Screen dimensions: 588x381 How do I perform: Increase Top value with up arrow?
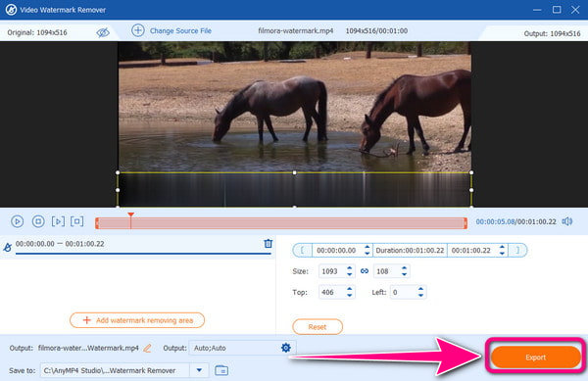(x=350, y=289)
